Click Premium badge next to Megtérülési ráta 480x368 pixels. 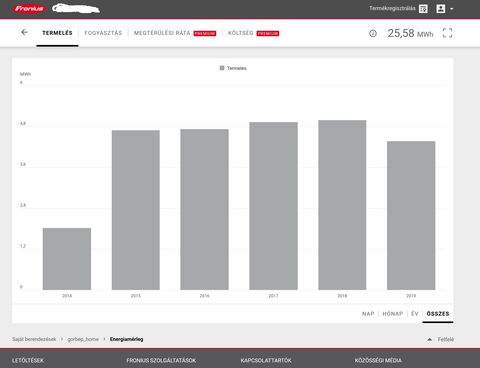(205, 33)
